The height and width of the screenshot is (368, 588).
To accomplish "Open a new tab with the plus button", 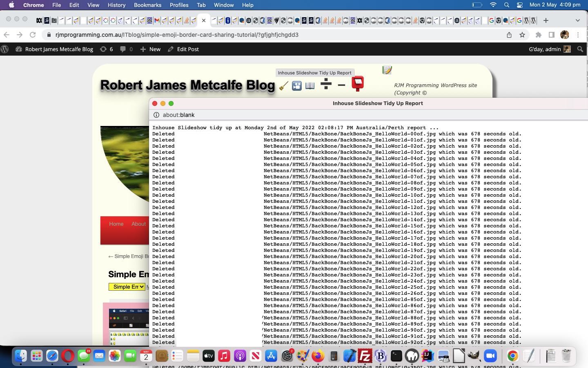I will click(x=546, y=20).
